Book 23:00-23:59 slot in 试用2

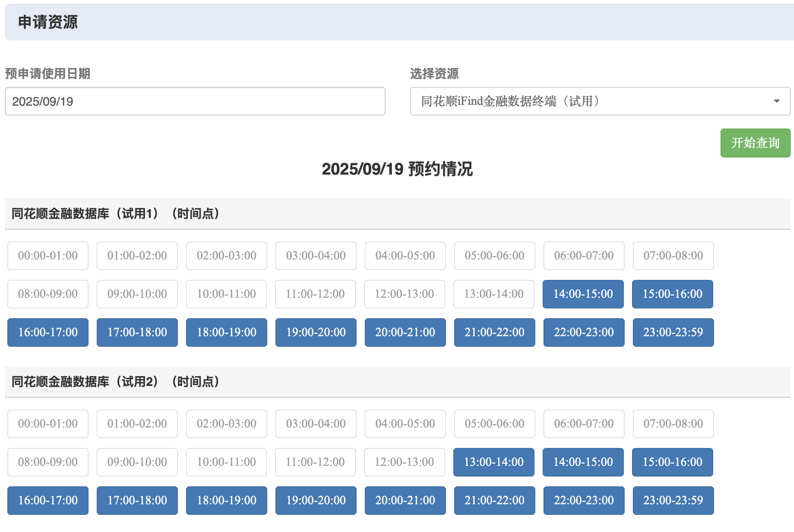pos(673,500)
